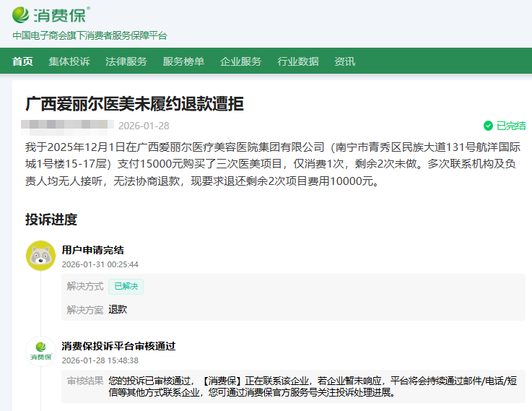The height and width of the screenshot is (411, 532).
Task: Click the 2026-01-31 00:25:44 timestamp
Action: (x=100, y=264)
